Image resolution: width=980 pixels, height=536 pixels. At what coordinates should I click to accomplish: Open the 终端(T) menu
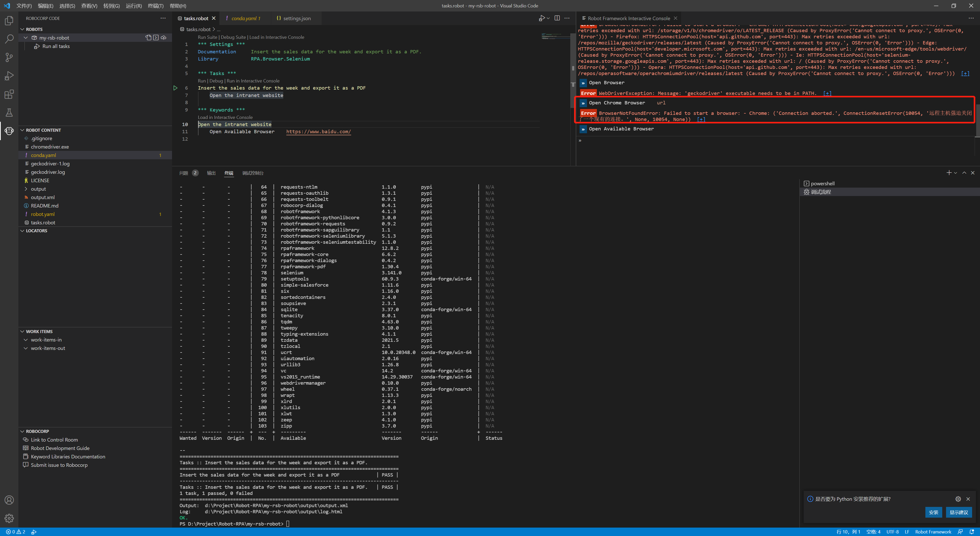(x=155, y=6)
